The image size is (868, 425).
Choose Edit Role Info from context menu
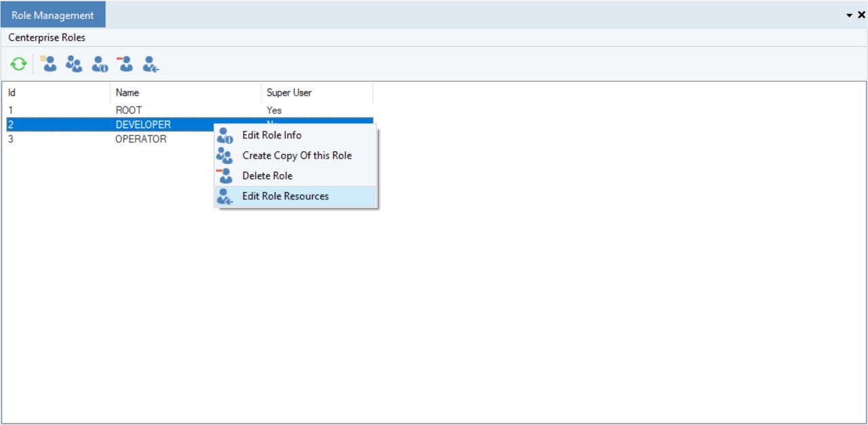[272, 136]
